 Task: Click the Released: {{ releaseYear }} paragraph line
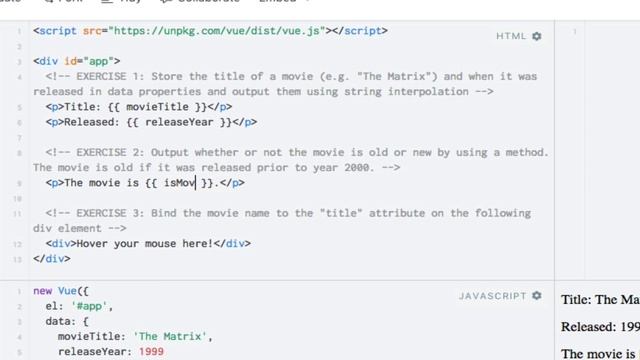(151, 122)
